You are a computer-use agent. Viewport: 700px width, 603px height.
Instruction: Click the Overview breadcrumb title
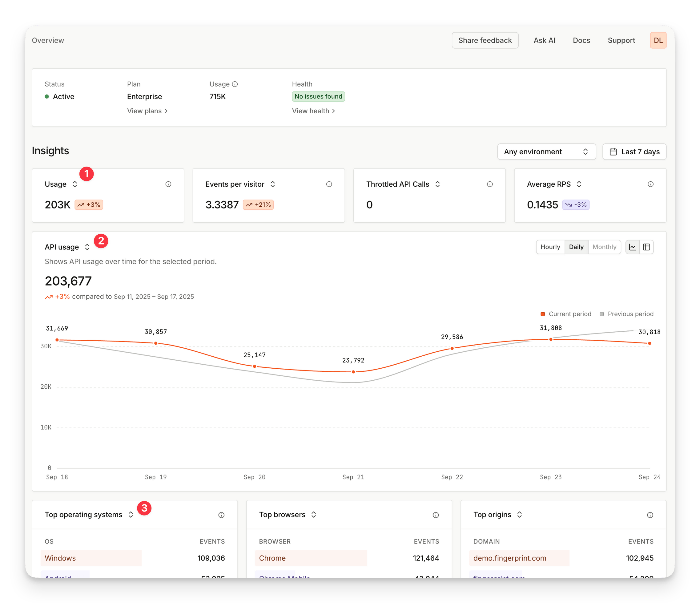[x=48, y=41]
